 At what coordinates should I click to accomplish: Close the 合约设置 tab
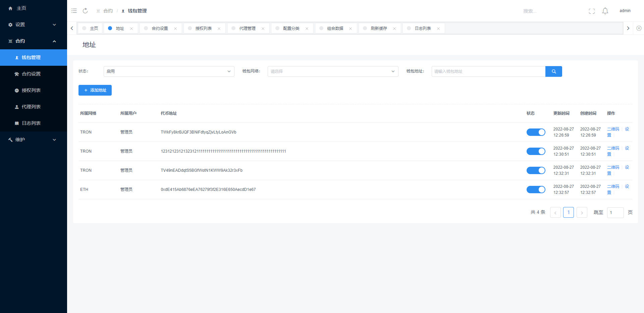pos(175,29)
